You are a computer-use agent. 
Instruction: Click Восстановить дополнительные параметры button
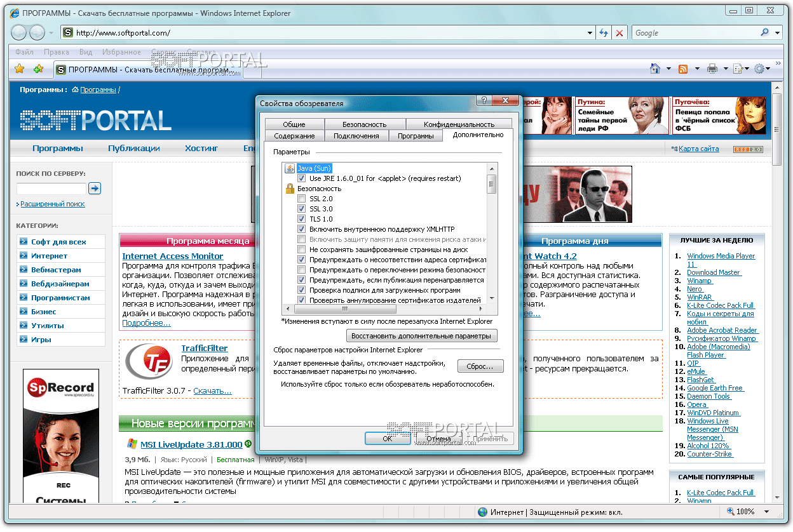[422, 336]
